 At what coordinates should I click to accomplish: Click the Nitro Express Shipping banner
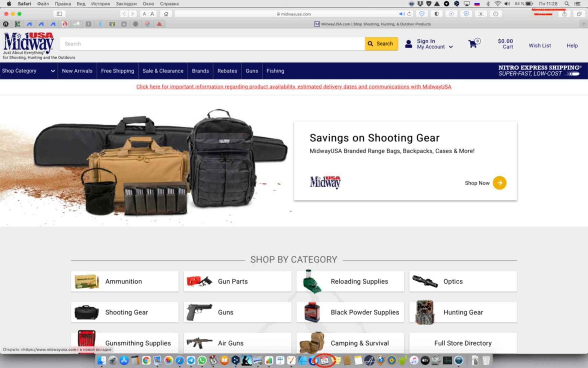[x=540, y=71]
